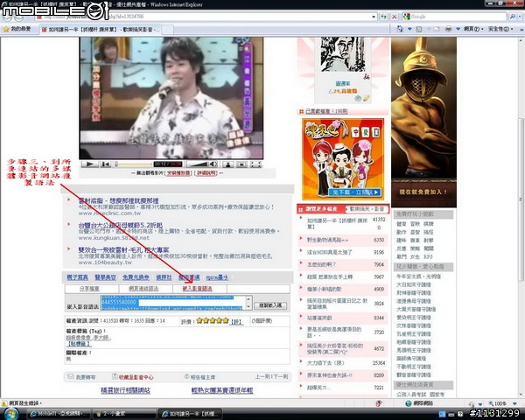Click 我要轉寄 forward envelope option

pyautogui.click(x=81, y=377)
